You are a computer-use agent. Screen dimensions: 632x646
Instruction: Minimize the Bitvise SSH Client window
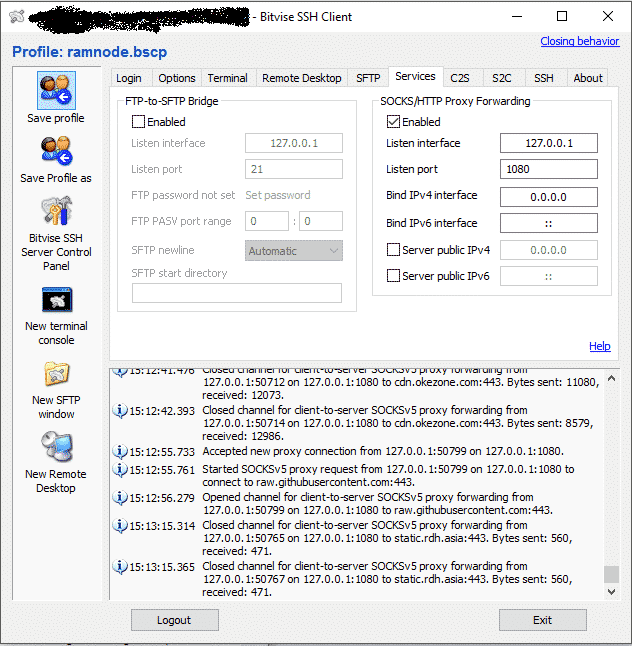[x=517, y=16]
